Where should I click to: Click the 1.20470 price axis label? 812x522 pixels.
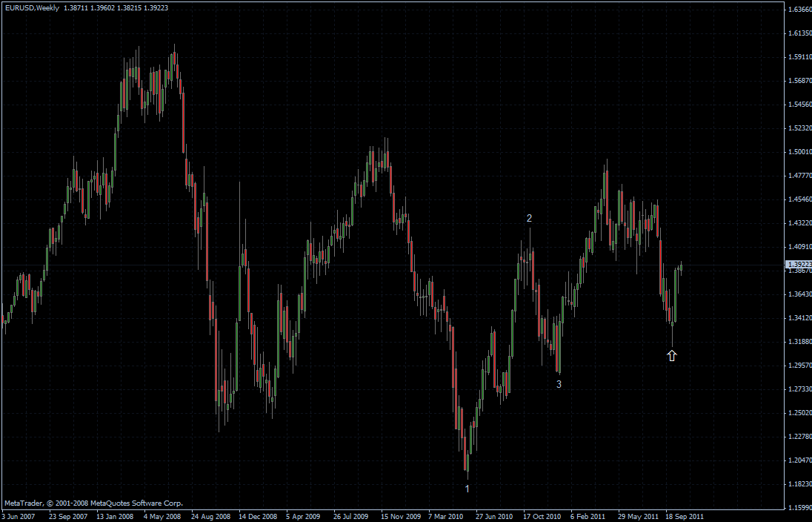click(x=800, y=460)
